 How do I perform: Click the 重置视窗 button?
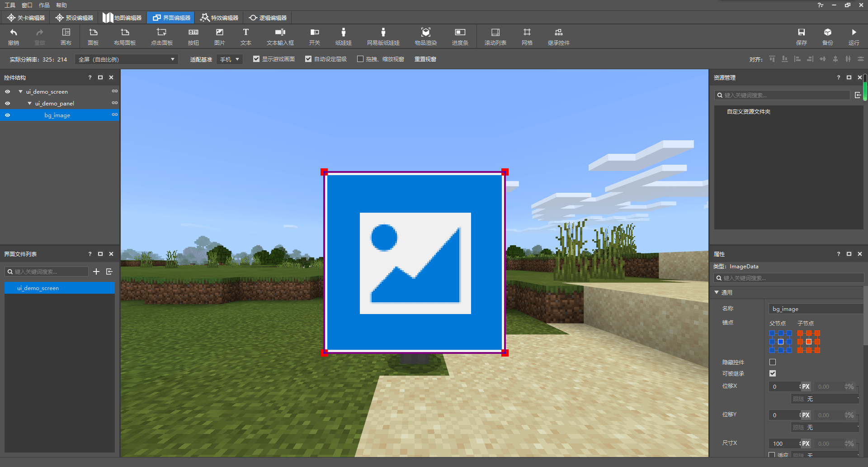(x=425, y=59)
